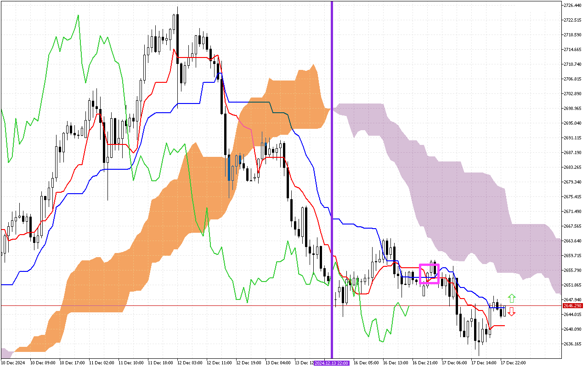Select the 10 Dec 09:00 time label
Viewport: 588px width, 368px height.
pos(42,363)
